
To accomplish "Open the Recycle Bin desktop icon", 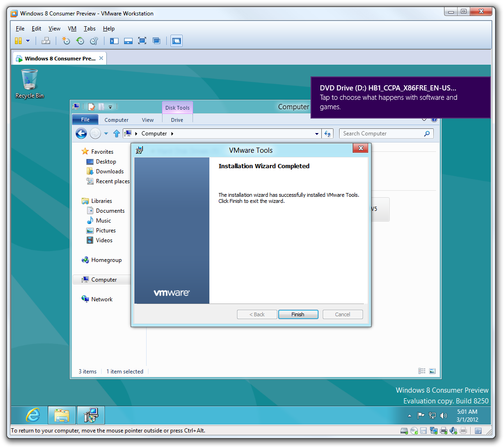I will tap(29, 83).
